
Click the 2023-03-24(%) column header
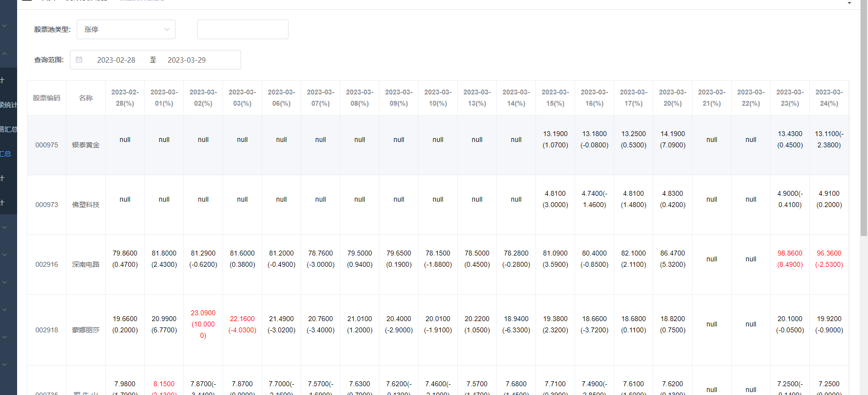pos(829,98)
